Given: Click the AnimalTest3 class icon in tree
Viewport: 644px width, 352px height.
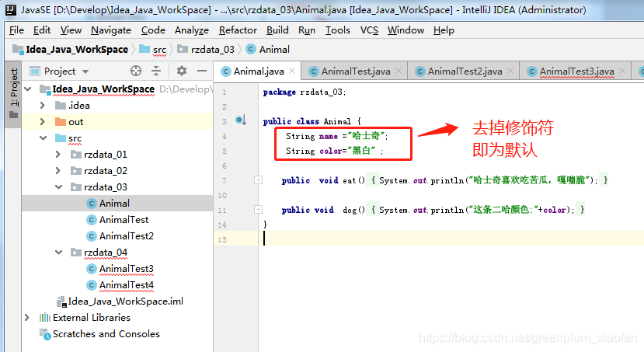Looking at the screenshot, I should click(92, 269).
